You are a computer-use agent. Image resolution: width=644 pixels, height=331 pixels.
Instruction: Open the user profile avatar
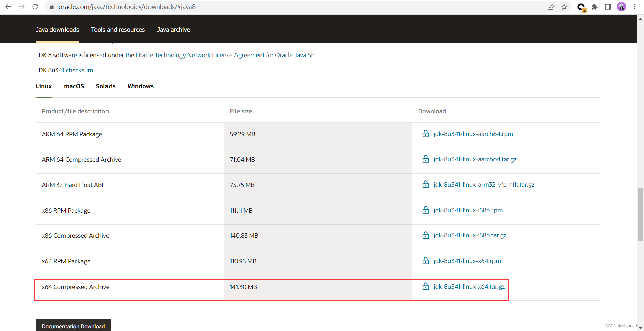coord(621,7)
